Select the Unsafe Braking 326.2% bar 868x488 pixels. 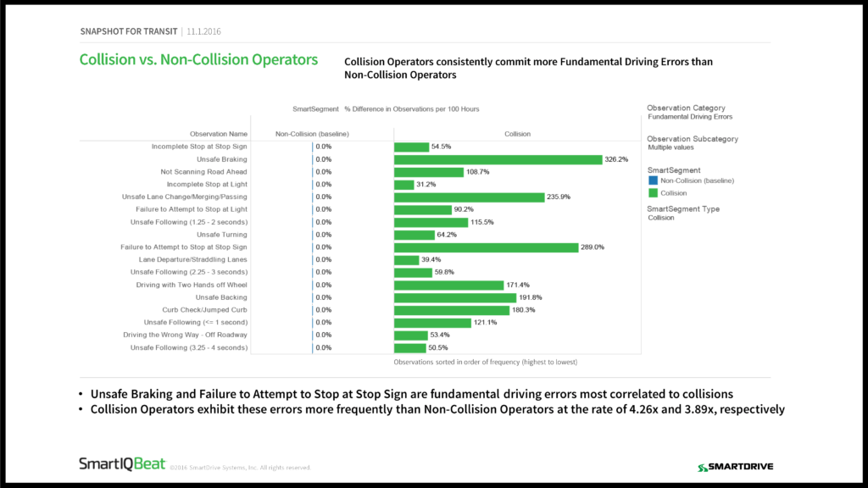click(x=498, y=159)
